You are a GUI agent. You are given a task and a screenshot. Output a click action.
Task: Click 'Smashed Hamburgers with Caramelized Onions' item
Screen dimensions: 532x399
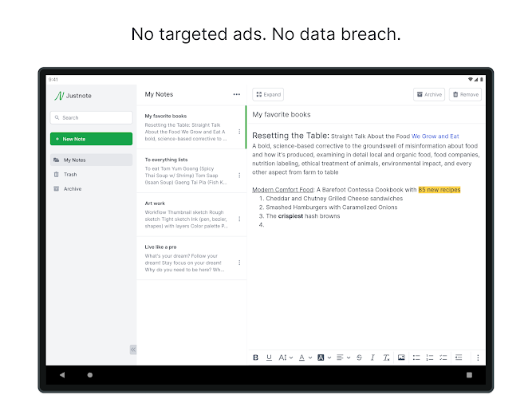tap(332, 207)
